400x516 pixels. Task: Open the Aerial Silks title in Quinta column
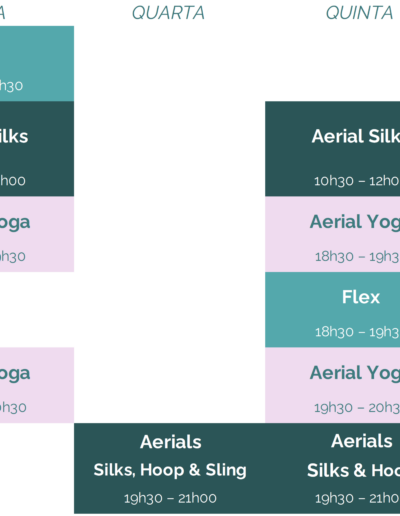coord(356,136)
